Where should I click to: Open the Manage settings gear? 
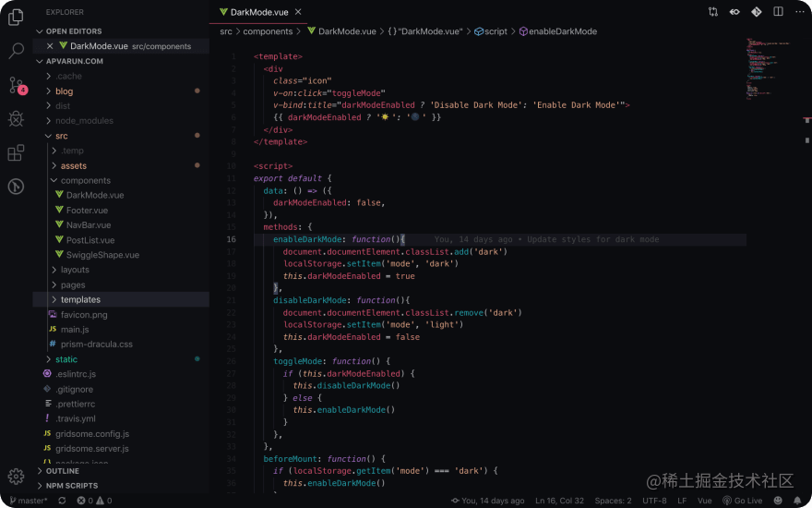coord(16,476)
